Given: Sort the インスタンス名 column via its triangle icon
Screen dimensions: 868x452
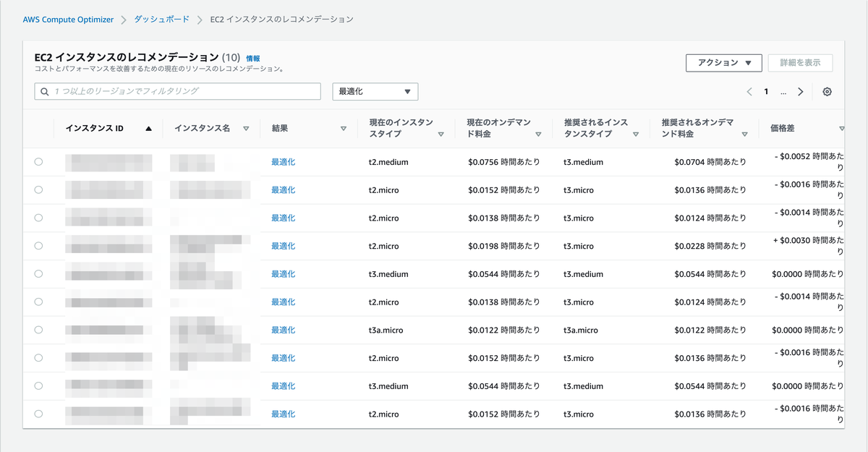Looking at the screenshot, I should point(246,129).
